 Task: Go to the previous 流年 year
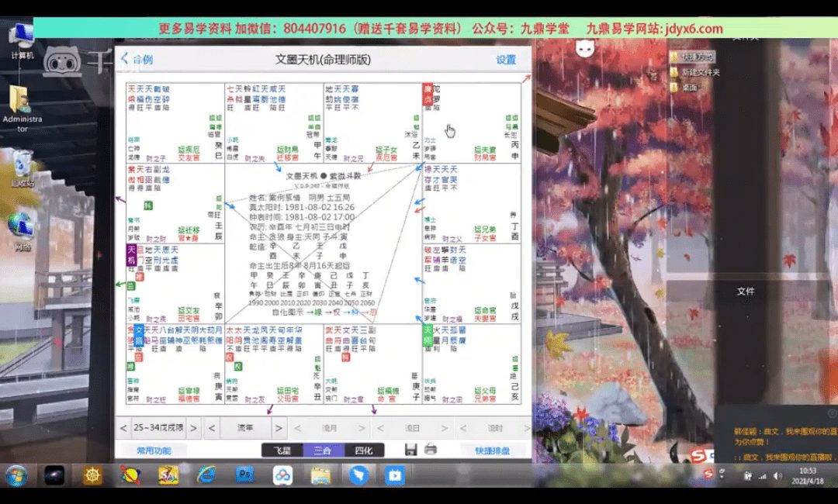[210, 428]
